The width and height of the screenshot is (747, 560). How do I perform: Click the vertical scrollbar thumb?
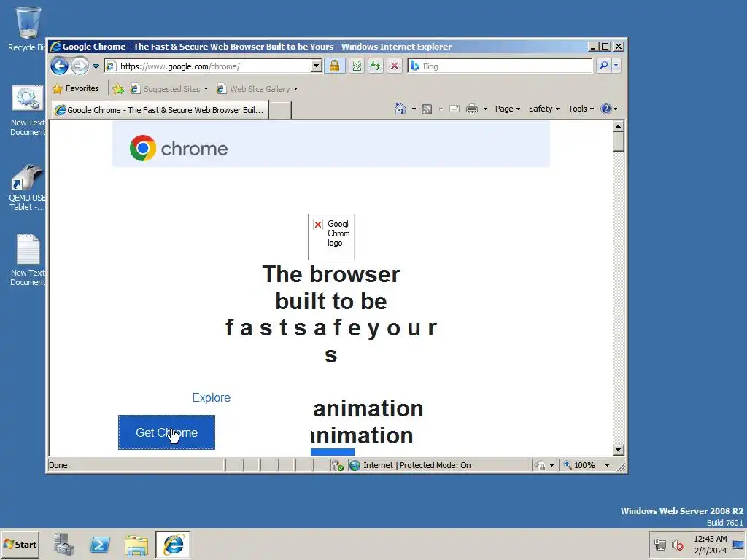(x=619, y=142)
